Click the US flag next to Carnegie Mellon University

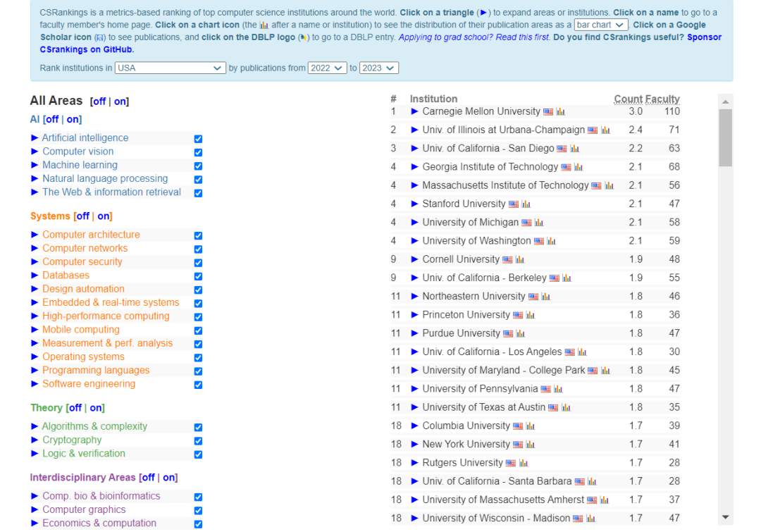[548, 111]
